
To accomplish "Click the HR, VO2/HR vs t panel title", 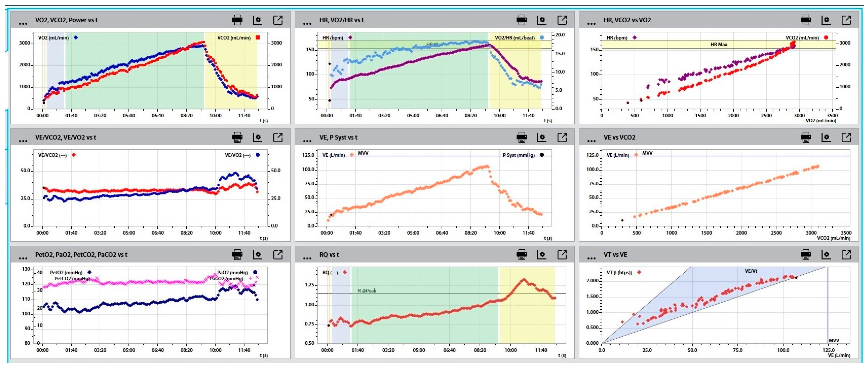I will 341,20.
